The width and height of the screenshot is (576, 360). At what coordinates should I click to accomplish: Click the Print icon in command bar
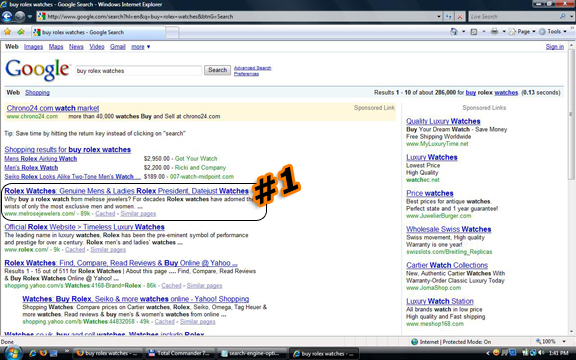click(494, 32)
